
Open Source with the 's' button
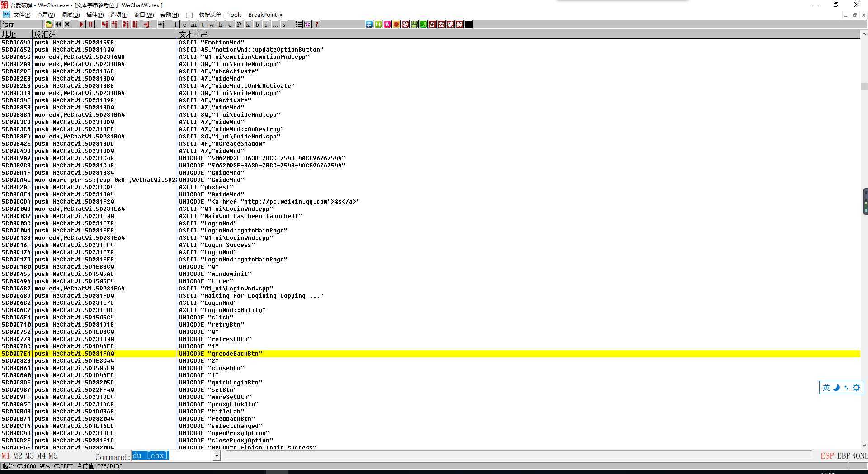coord(284,24)
